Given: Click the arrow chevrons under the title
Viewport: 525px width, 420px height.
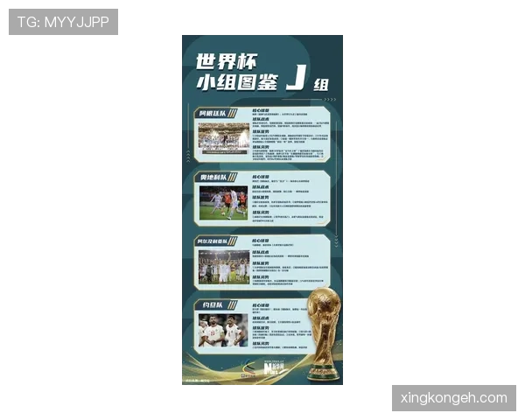Looking at the screenshot, I should [x=330, y=100].
